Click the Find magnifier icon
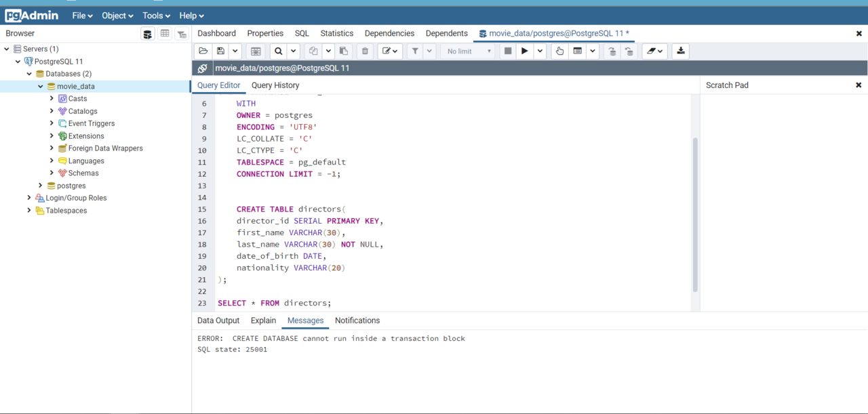Viewport: 868px width, 414px height. (278, 51)
